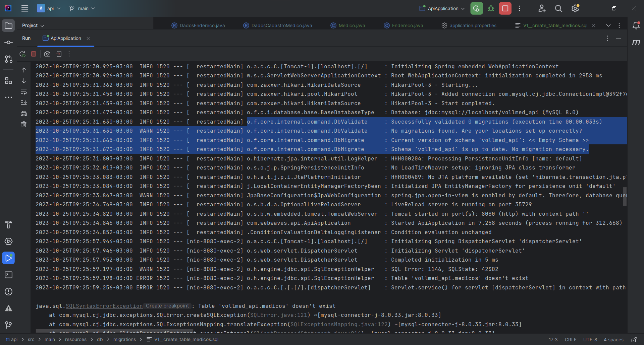644x345 pixels.
Task: Close the V1__create_table_medicos.sql tab
Action: pos(594,25)
